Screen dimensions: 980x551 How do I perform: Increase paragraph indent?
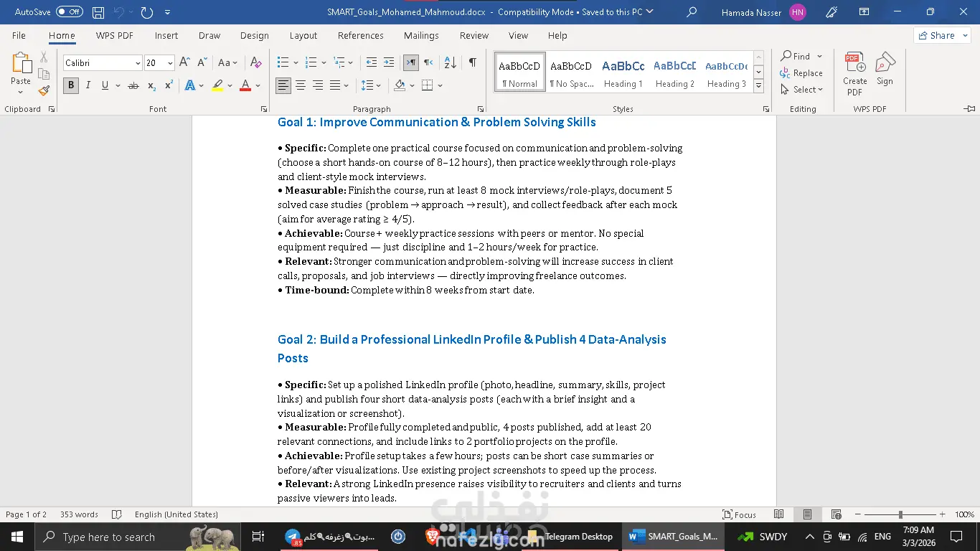click(388, 63)
